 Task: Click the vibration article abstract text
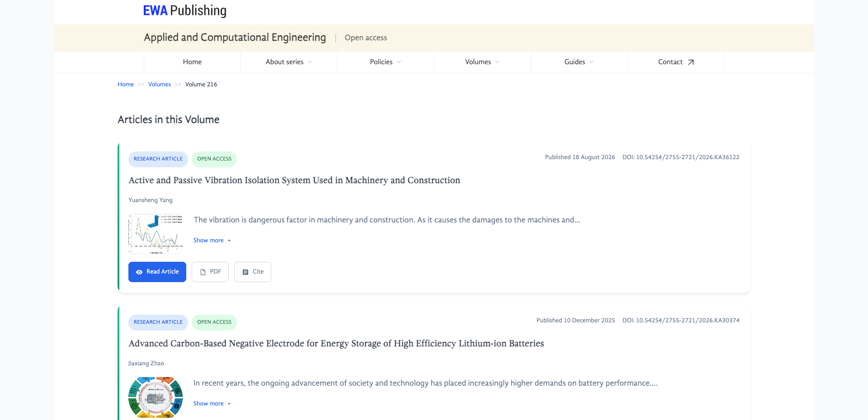point(387,220)
